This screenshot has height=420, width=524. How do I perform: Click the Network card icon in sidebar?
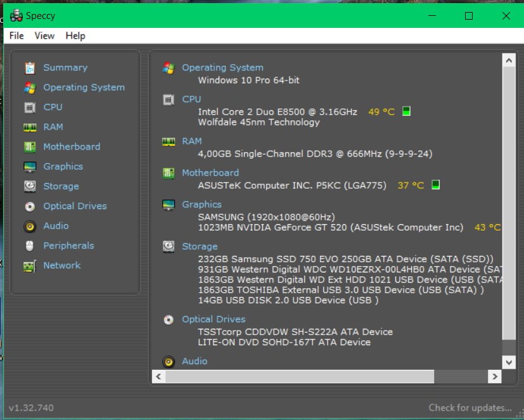coord(30,266)
